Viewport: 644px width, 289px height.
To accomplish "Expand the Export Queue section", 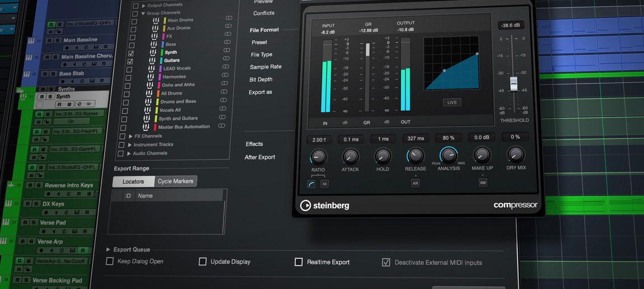I will point(109,250).
